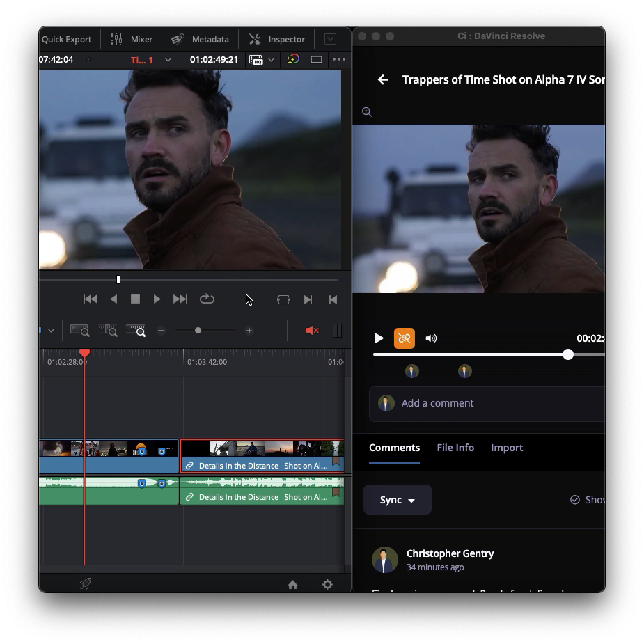Click the match frame icon

pos(283,300)
